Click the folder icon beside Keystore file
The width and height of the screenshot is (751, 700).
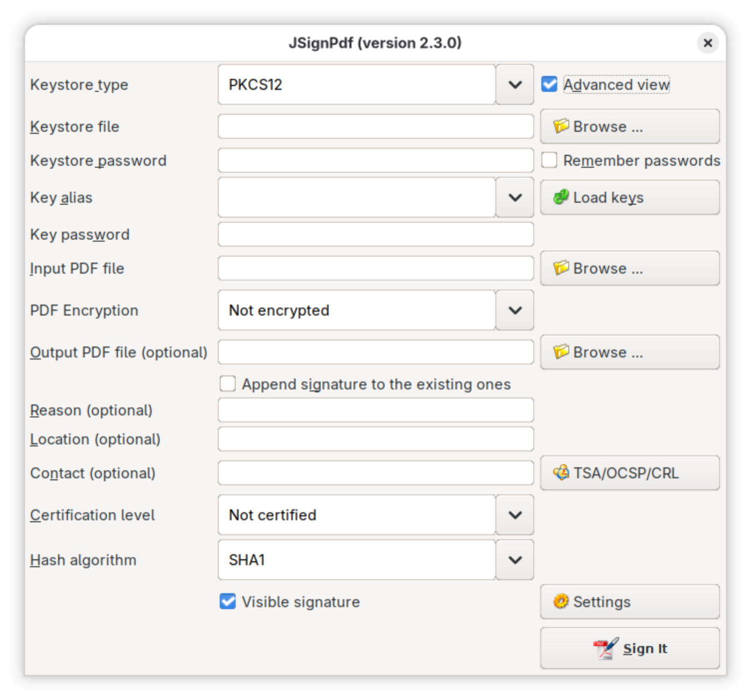coord(561,126)
